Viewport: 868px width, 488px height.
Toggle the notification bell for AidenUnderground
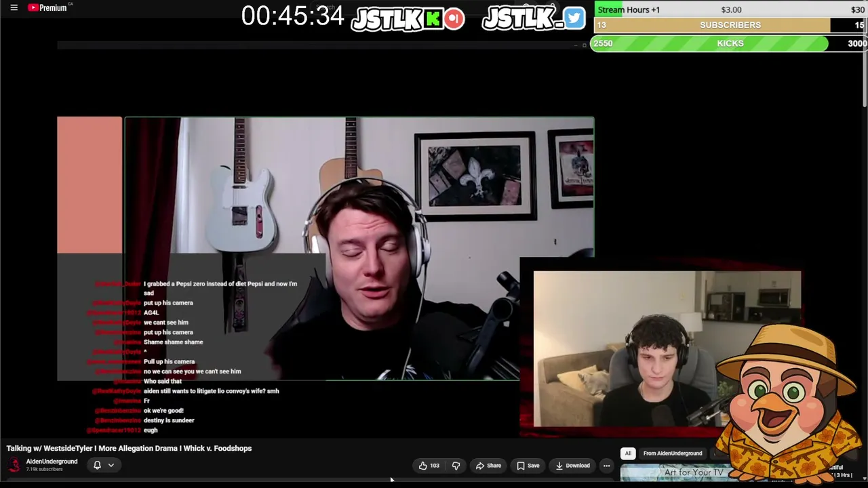97,465
